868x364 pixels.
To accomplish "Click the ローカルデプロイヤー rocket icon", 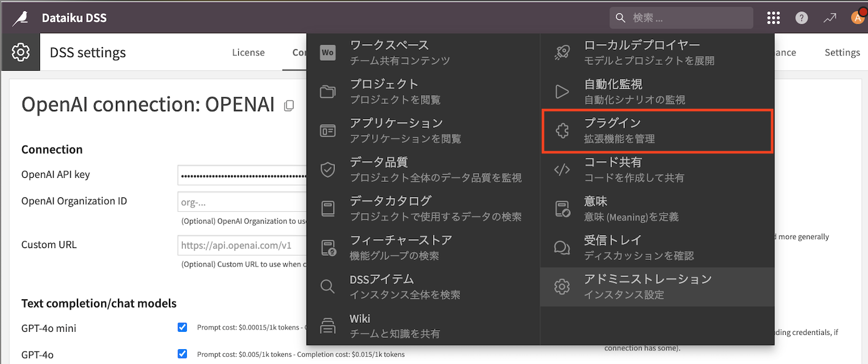I will coord(562,52).
